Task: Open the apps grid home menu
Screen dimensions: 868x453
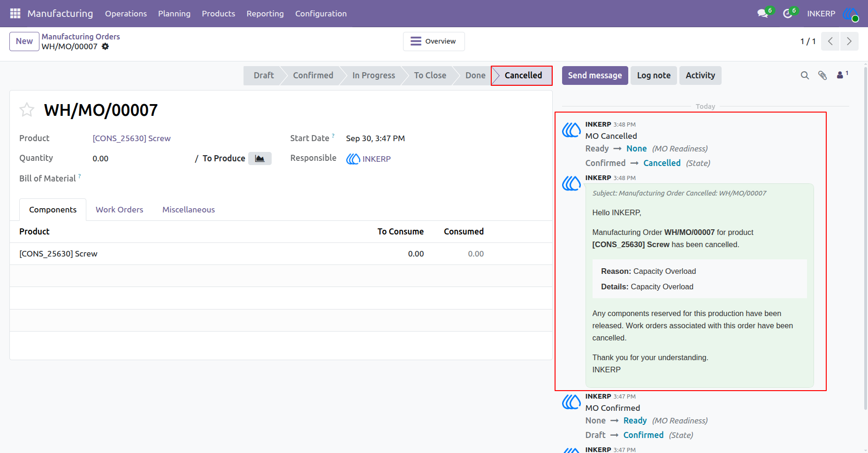Action: pyautogui.click(x=15, y=14)
